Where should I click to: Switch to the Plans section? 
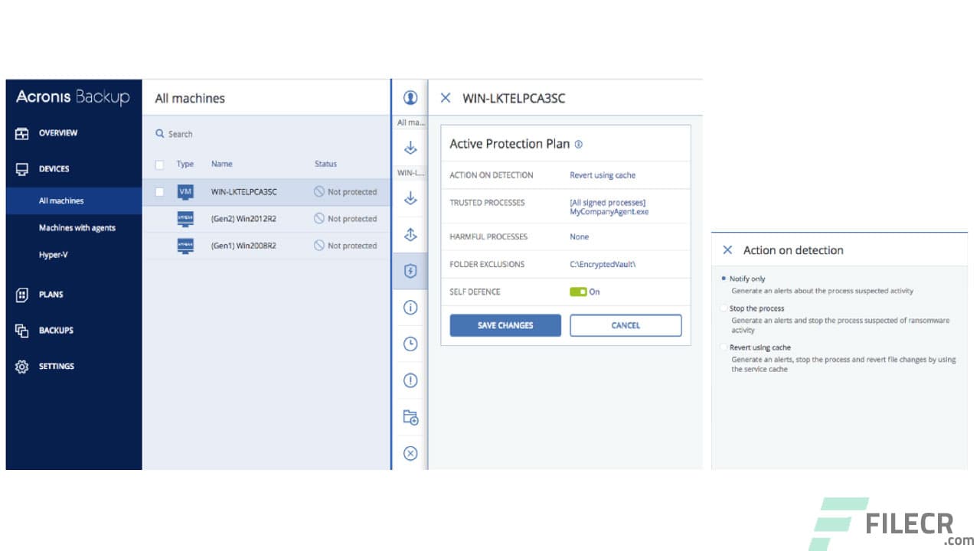(50, 294)
